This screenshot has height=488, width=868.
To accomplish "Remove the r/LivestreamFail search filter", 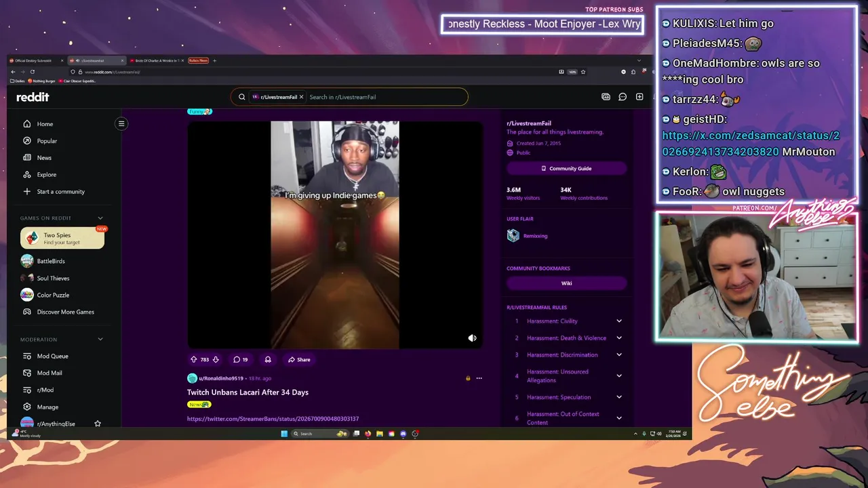I will point(301,97).
